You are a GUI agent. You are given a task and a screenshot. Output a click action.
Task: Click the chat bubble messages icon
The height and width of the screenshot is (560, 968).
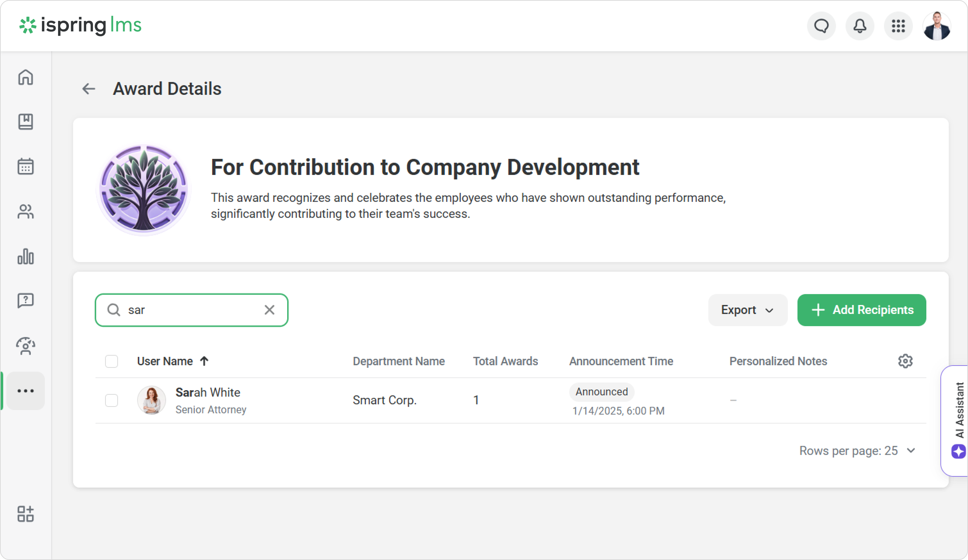point(821,26)
